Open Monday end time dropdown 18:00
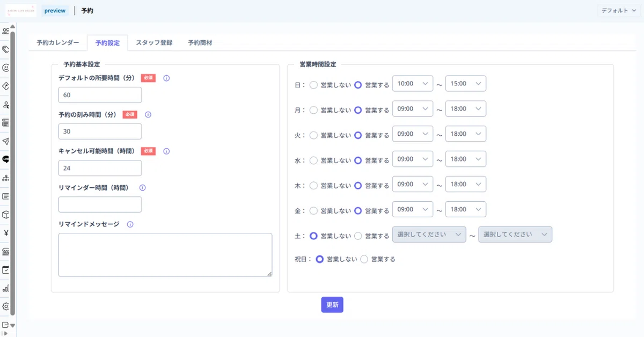644x337 pixels. pos(466,108)
